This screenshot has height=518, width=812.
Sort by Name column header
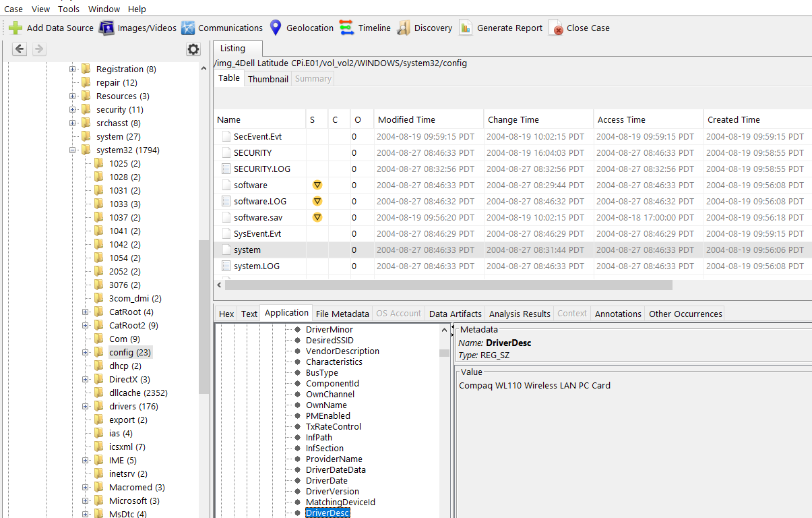pos(259,119)
